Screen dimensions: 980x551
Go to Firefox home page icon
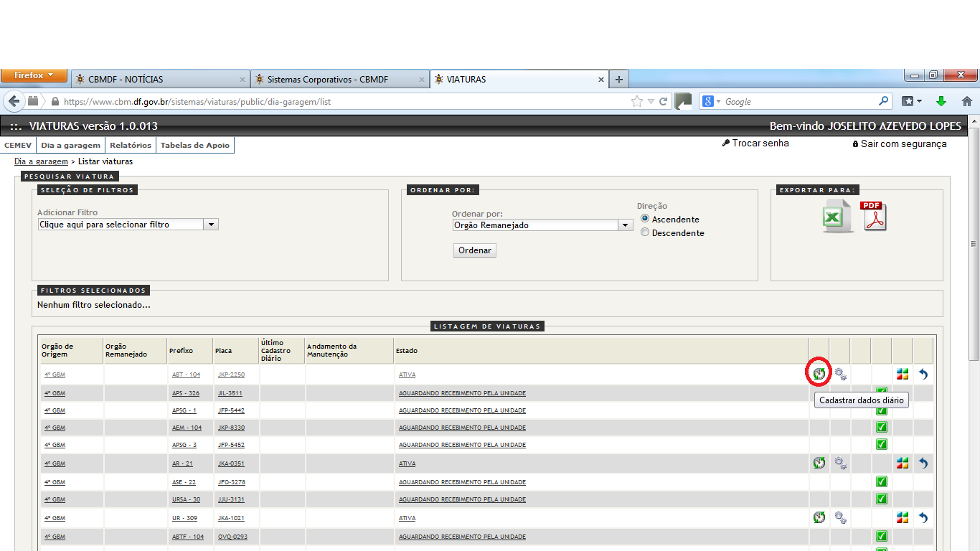point(967,102)
